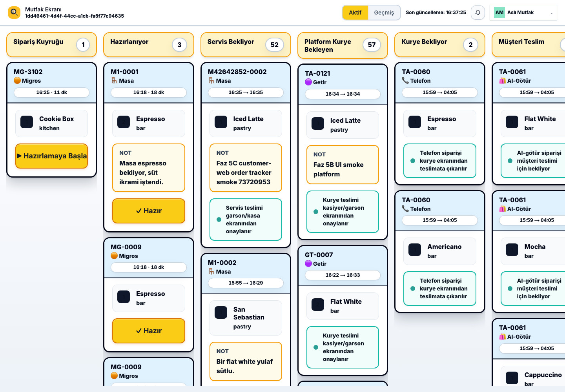Click the Migros icon on order MG-3102

tap(17, 81)
